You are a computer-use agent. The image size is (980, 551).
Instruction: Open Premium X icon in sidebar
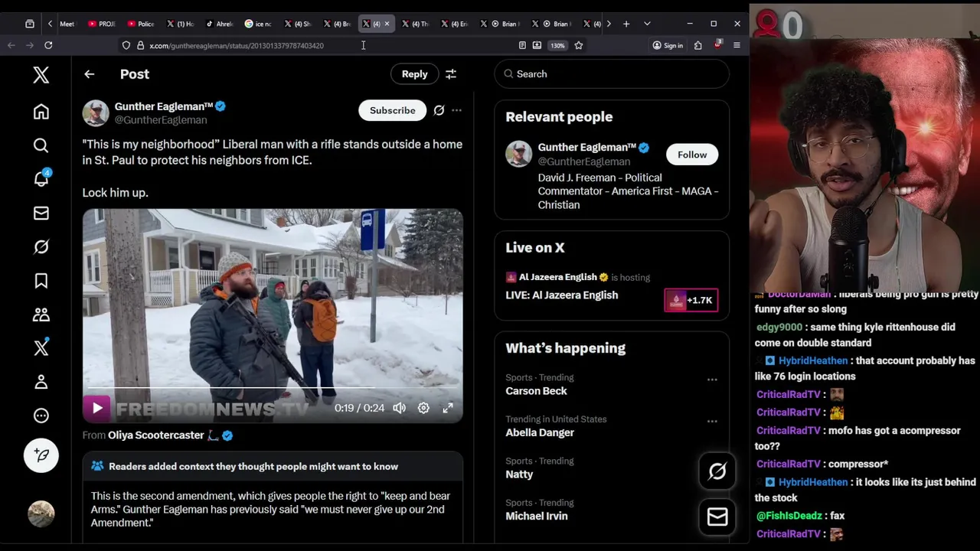coord(41,347)
